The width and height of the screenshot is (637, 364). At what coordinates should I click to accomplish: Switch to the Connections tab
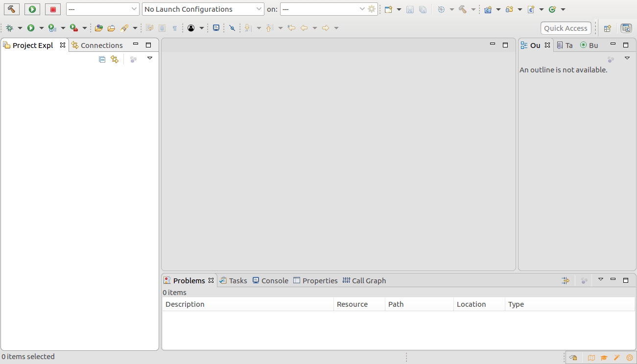(97, 45)
